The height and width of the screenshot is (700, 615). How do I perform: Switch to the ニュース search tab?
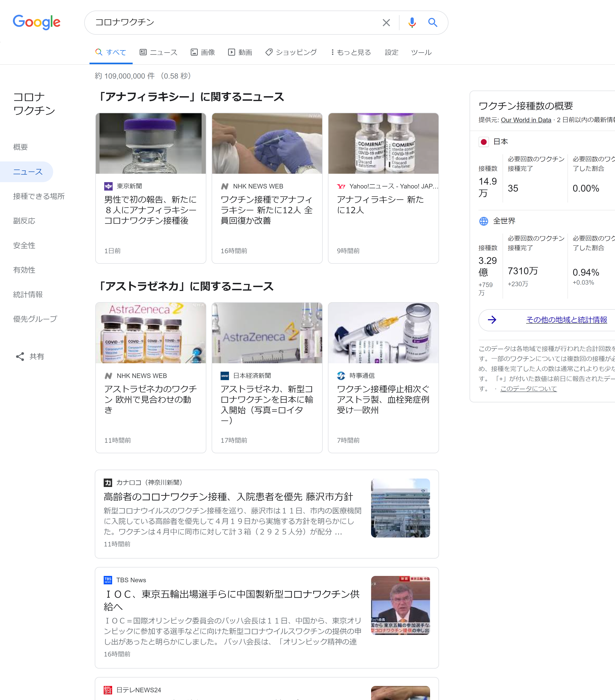pyautogui.click(x=159, y=52)
